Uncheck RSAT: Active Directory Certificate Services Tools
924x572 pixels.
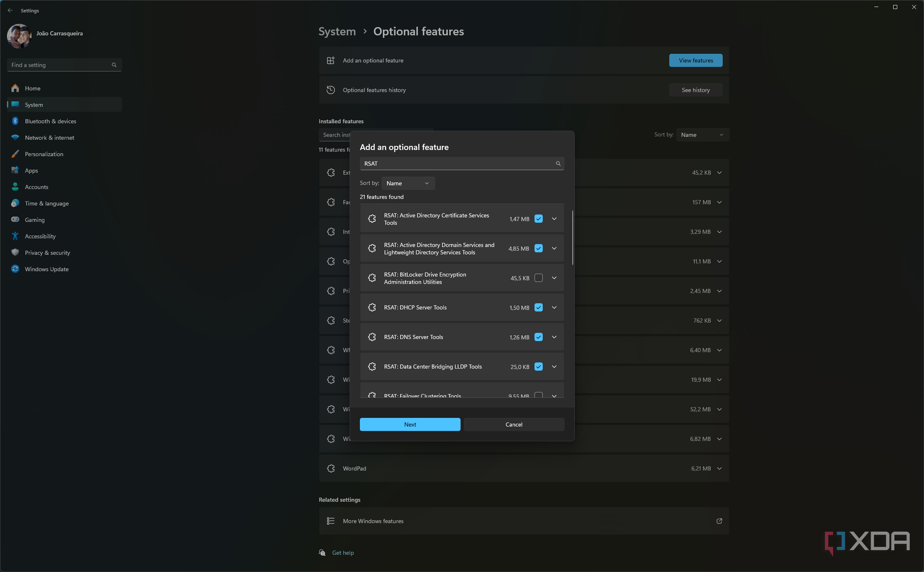pos(539,219)
